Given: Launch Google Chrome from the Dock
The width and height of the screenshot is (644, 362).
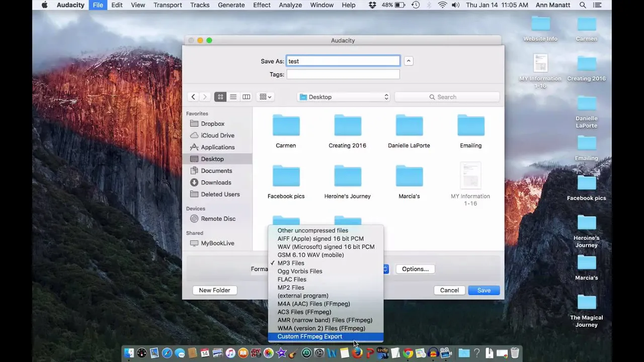Looking at the screenshot, I should (x=408, y=353).
